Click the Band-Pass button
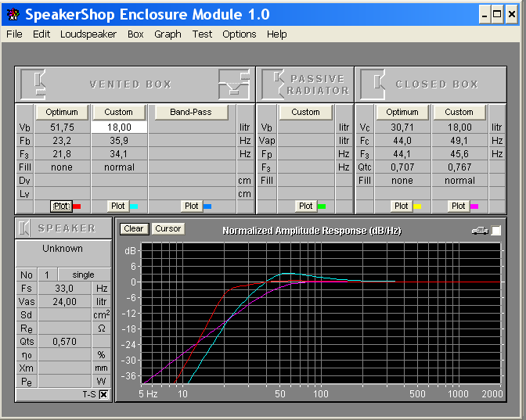The image size is (526, 420). [x=191, y=112]
